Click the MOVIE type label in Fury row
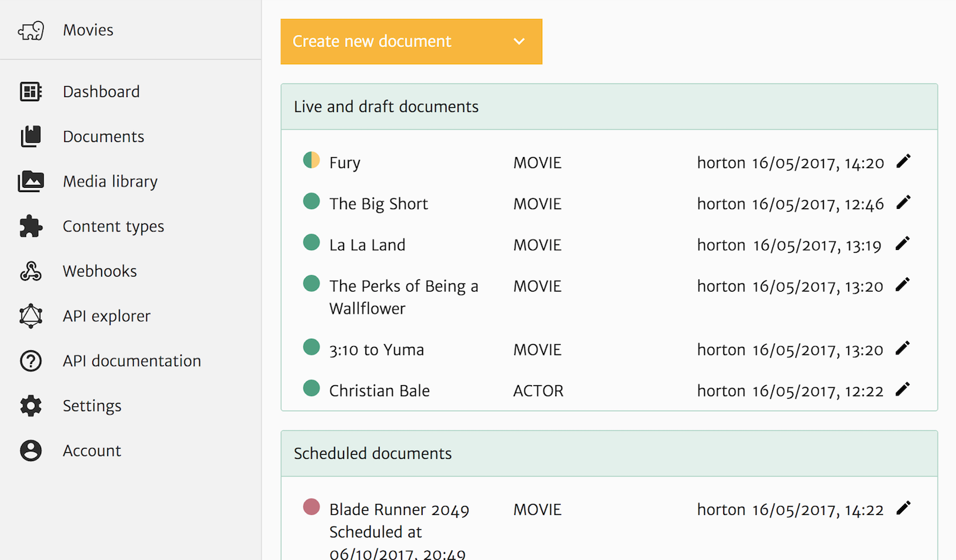Screen dimensions: 956x560 coord(537,163)
